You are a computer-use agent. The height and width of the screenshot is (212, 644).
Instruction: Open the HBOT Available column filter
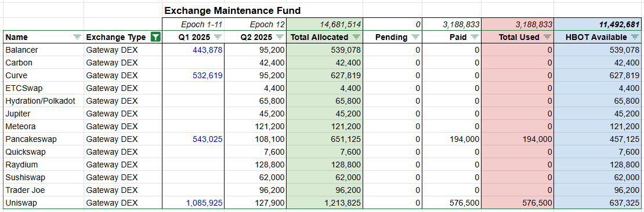pos(635,37)
